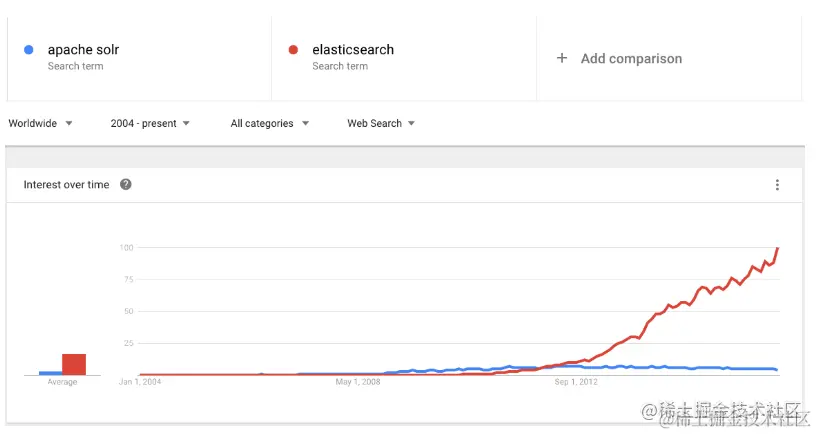Screen dimensions: 817x435
Task: Open the 2004 - present time range dropdown
Action: pyautogui.click(x=150, y=123)
